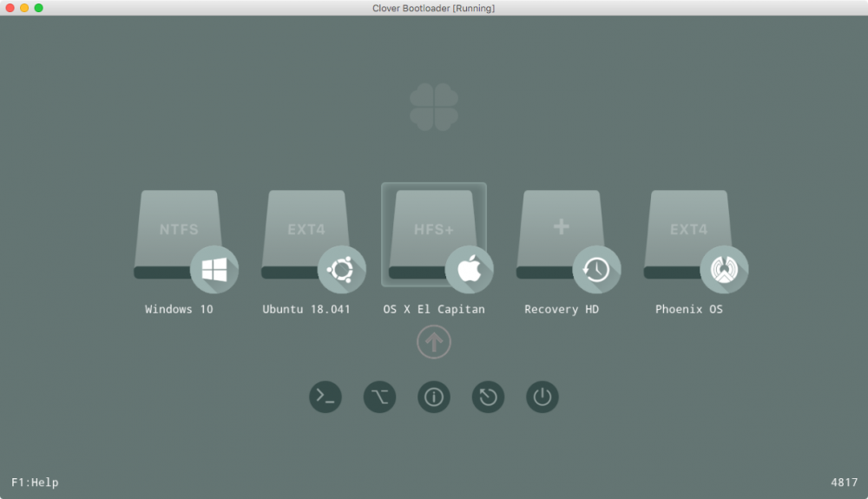This screenshot has height=499, width=868.
Task: Click the "Recovery HD" label
Action: [562, 309]
